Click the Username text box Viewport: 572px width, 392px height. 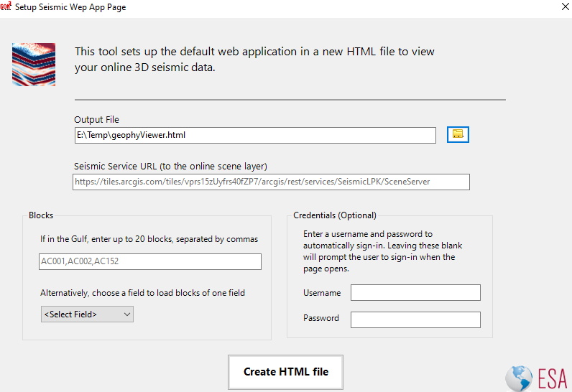415,292
